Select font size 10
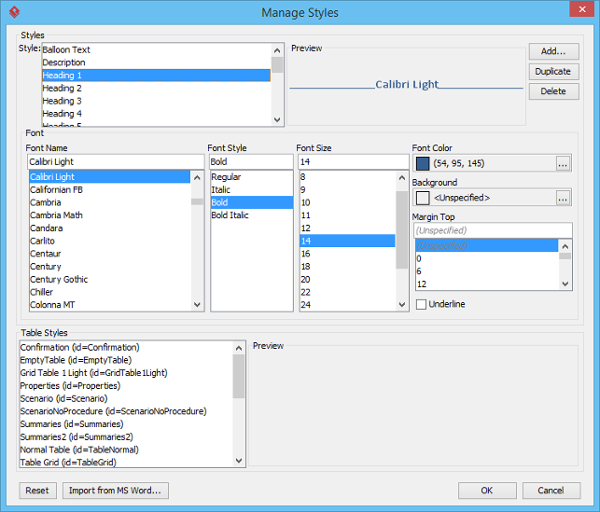 (347, 202)
